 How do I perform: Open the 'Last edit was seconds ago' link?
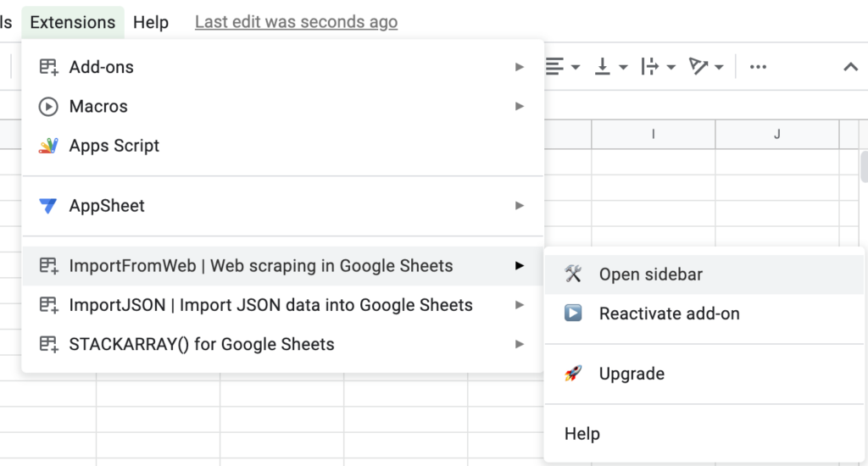296,22
